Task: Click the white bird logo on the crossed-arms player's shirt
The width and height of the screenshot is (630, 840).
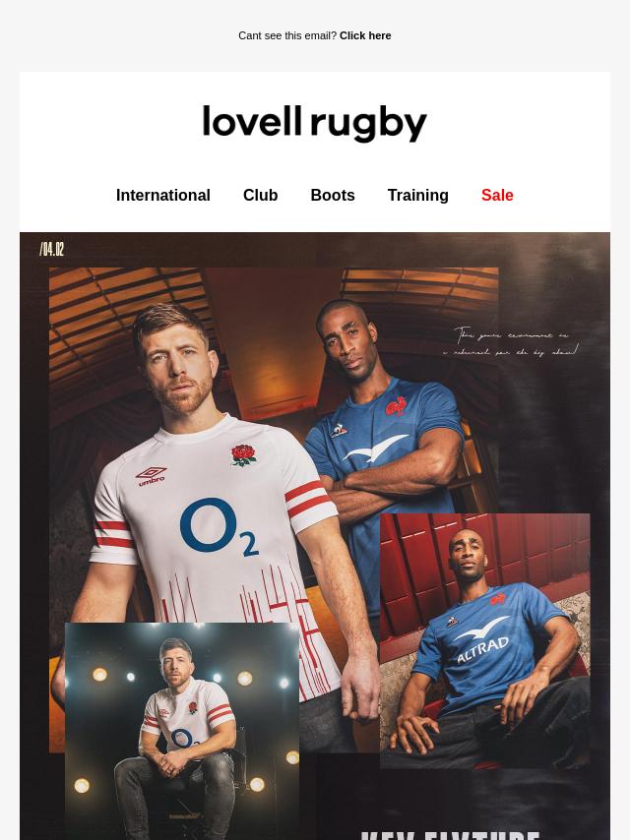Action: (376, 448)
